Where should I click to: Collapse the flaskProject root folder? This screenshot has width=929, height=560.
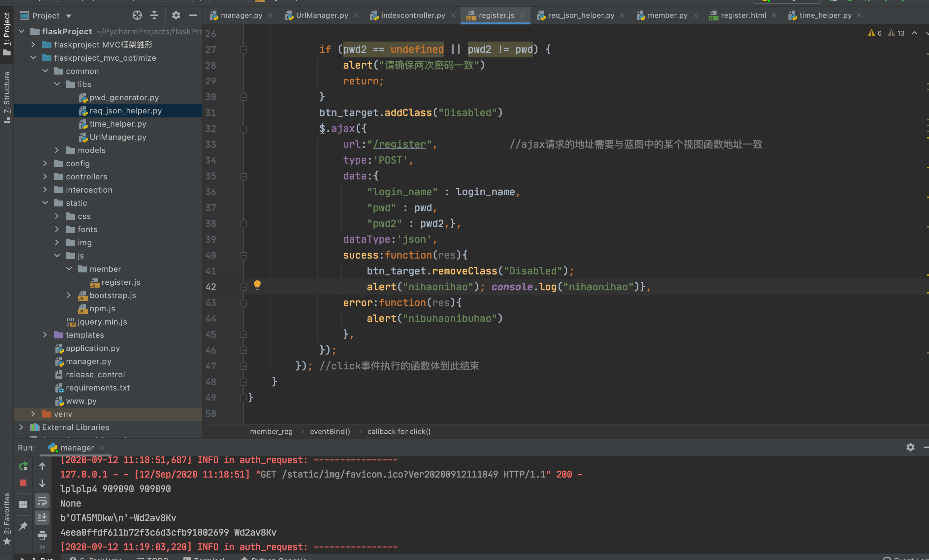(21, 31)
